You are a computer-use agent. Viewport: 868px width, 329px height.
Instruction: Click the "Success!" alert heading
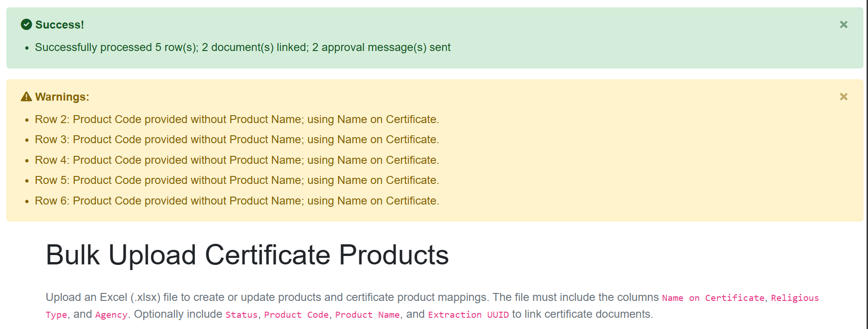[x=59, y=25]
